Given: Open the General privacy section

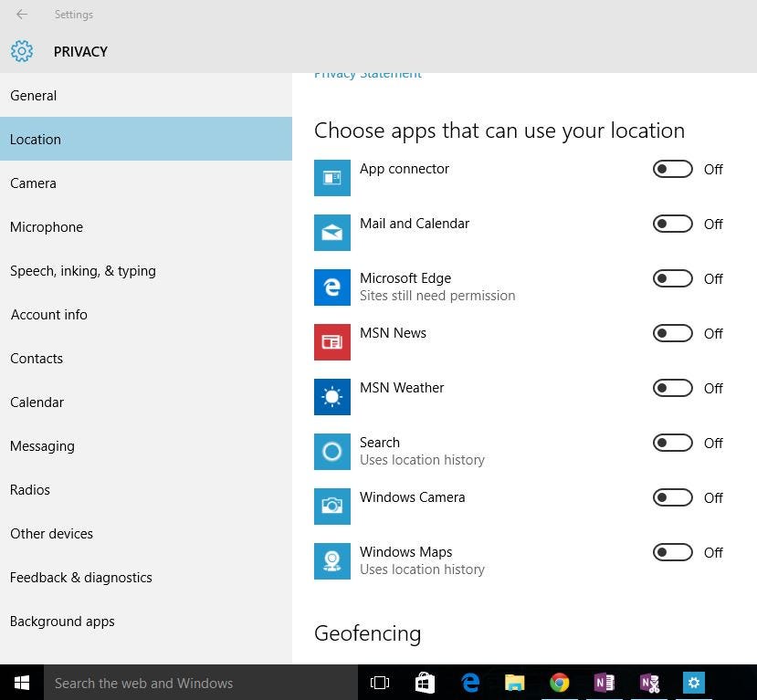Looking at the screenshot, I should pos(146,95).
